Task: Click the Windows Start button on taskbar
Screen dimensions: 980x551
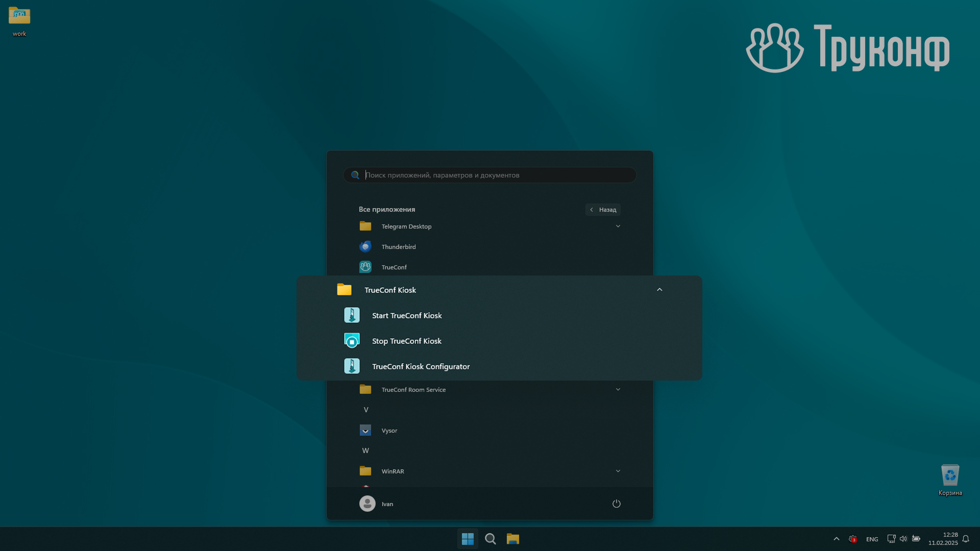Action: pos(468,539)
